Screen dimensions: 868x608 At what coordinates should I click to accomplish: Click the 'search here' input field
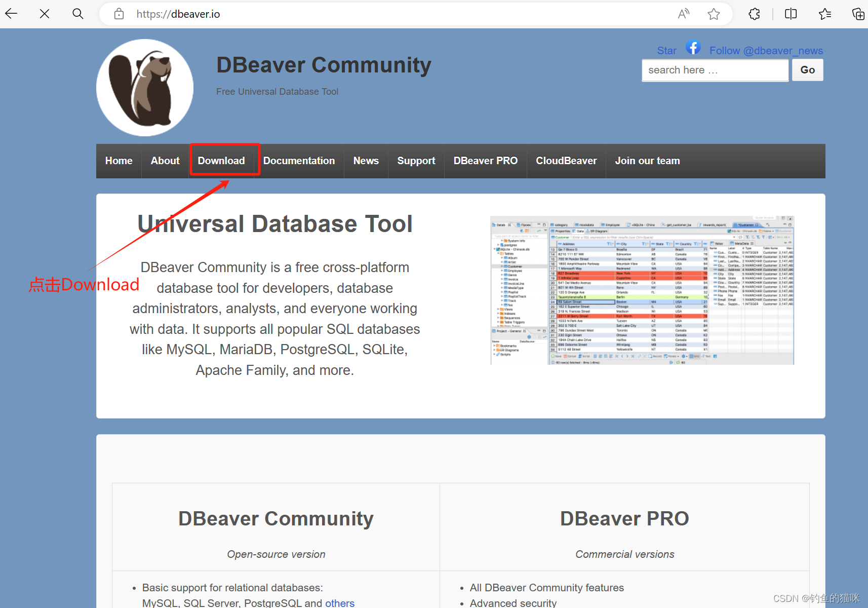click(715, 70)
